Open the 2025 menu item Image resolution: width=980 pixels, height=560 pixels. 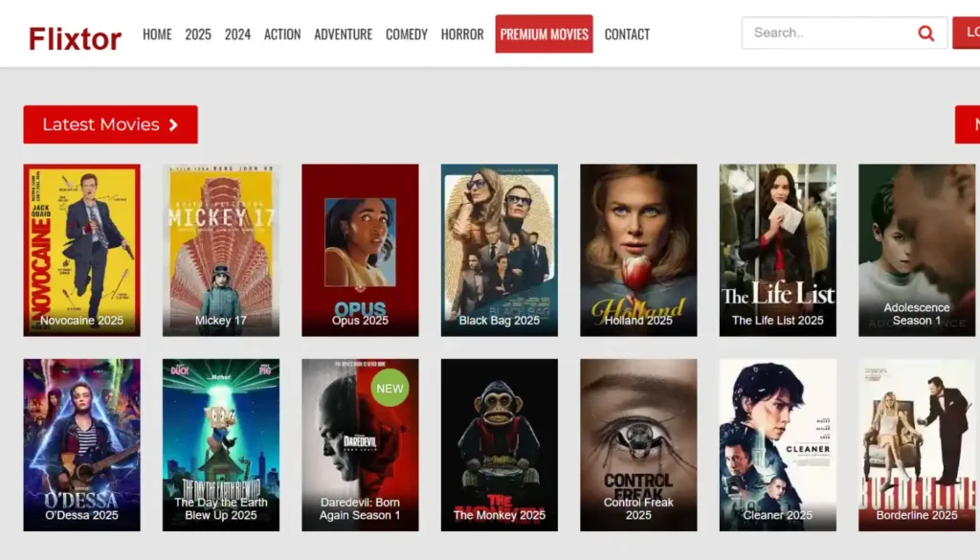point(198,34)
